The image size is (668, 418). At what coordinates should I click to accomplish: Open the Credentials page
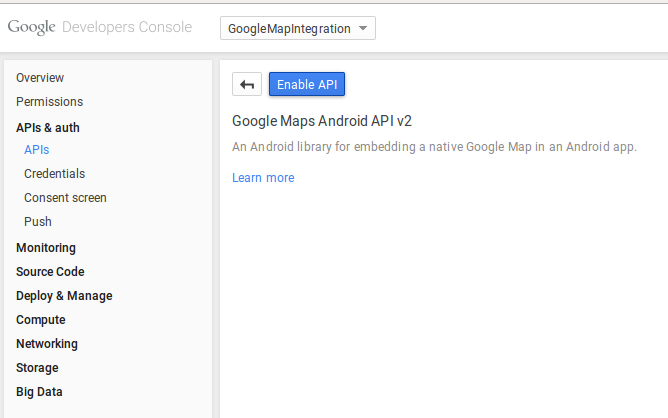(55, 174)
